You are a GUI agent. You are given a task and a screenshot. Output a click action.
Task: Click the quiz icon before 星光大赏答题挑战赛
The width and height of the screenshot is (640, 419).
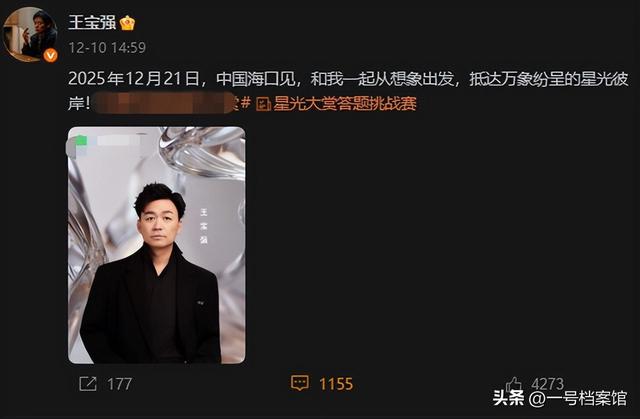coord(263,104)
